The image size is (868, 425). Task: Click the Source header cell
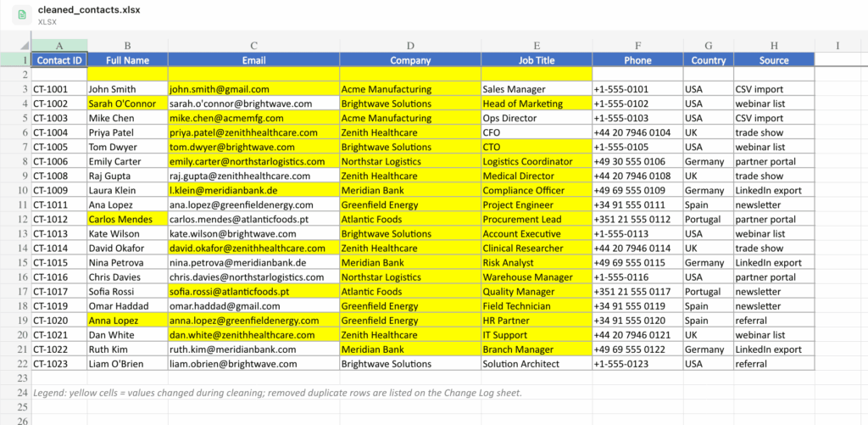(774, 60)
